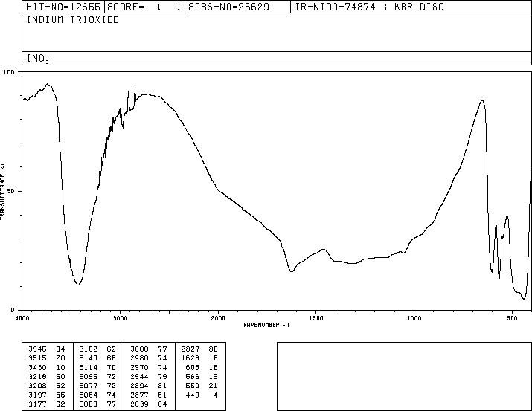
Task: Select peak table entry 440
Action: click(193, 395)
